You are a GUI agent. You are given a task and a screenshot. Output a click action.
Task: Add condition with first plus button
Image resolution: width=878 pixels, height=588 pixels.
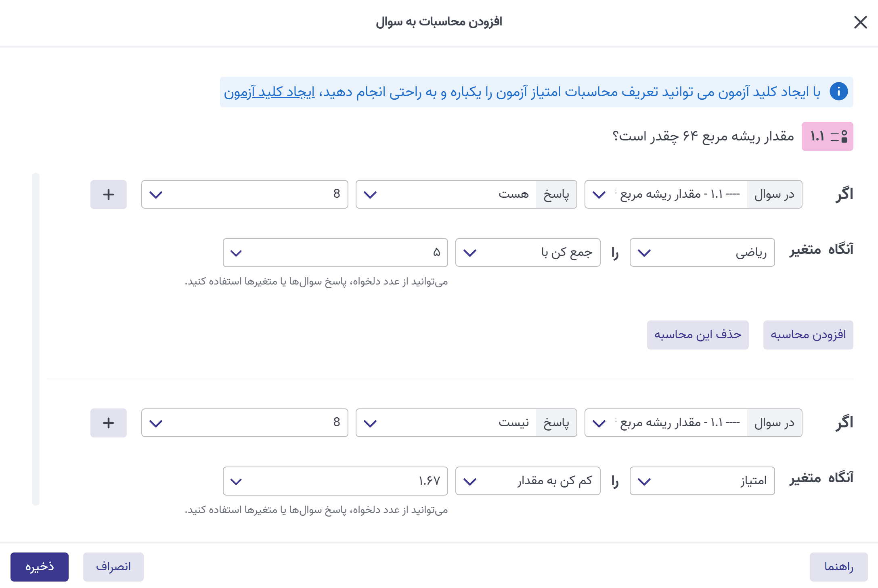(x=108, y=195)
